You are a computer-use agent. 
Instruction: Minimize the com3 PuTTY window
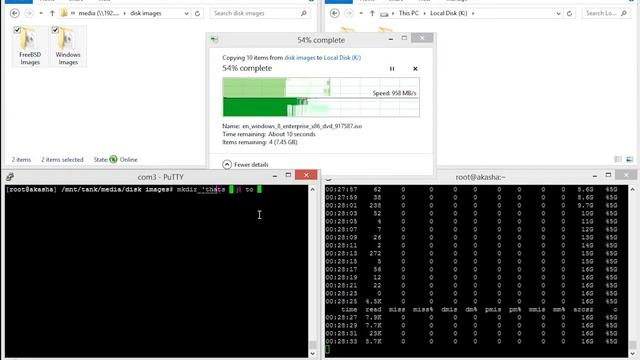pos(275,176)
